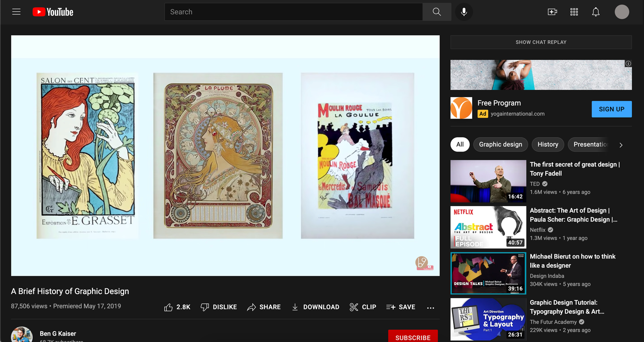Open Ben G Kaiser channel avatar
This screenshot has width=644, height=342.
22,334
